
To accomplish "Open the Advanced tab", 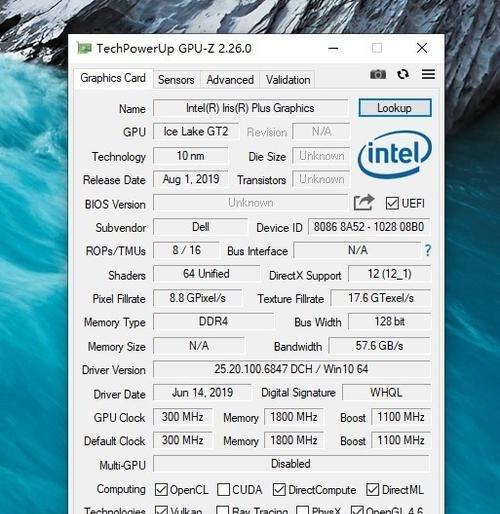I will [230, 80].
